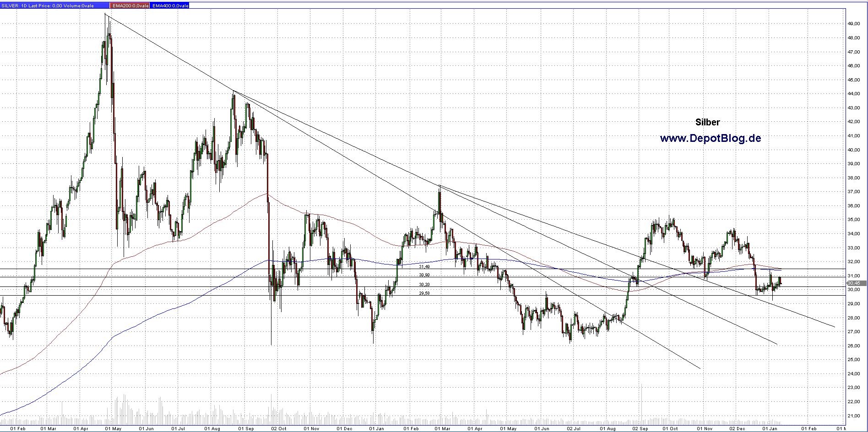Click the 35,00 price axis label

click(853, 220)
